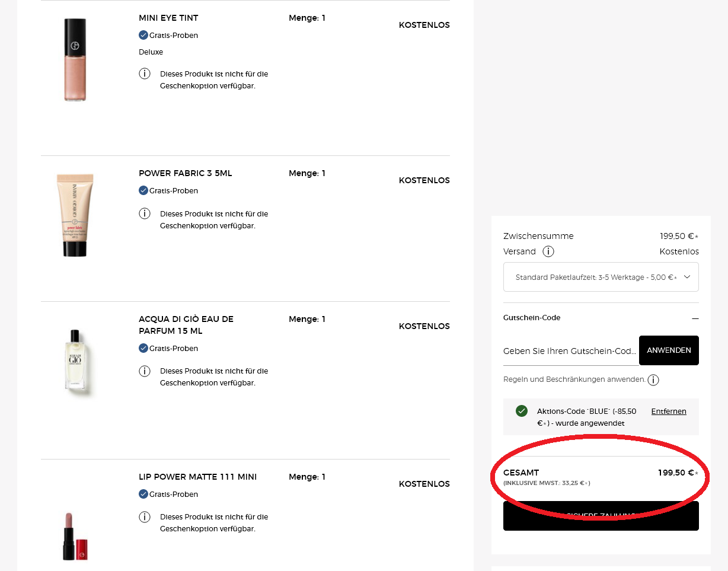This screenshot has height=571, width=728.
Task: Open the Standard Paketlaufzeit shipping dropdown
Action: coord(601,277)
